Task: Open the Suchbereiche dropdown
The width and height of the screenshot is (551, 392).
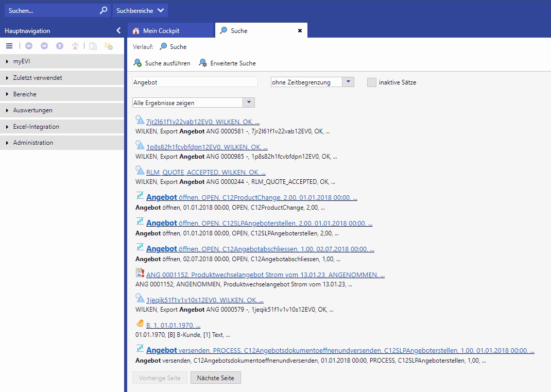Action: point(140,10)
